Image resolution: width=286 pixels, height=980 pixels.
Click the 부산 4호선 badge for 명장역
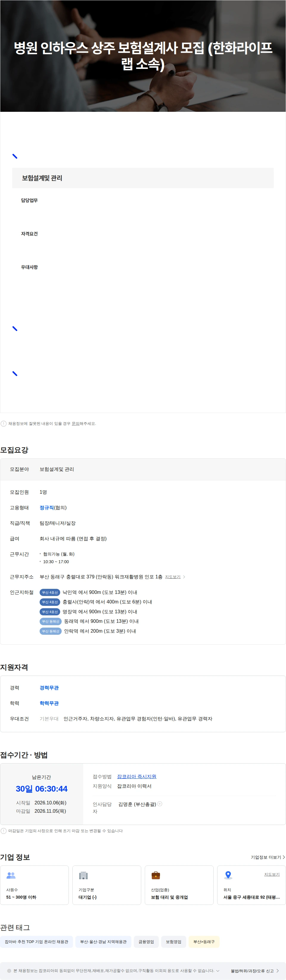click(50, 612)
